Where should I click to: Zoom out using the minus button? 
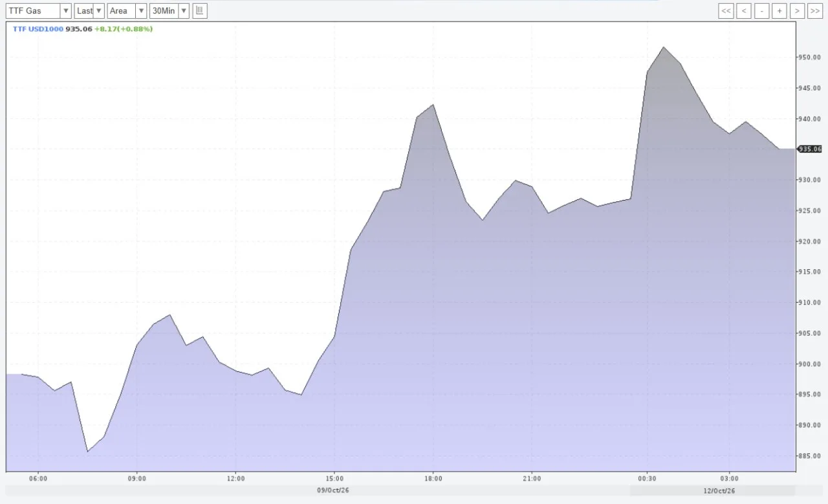[x=762, y=11]
